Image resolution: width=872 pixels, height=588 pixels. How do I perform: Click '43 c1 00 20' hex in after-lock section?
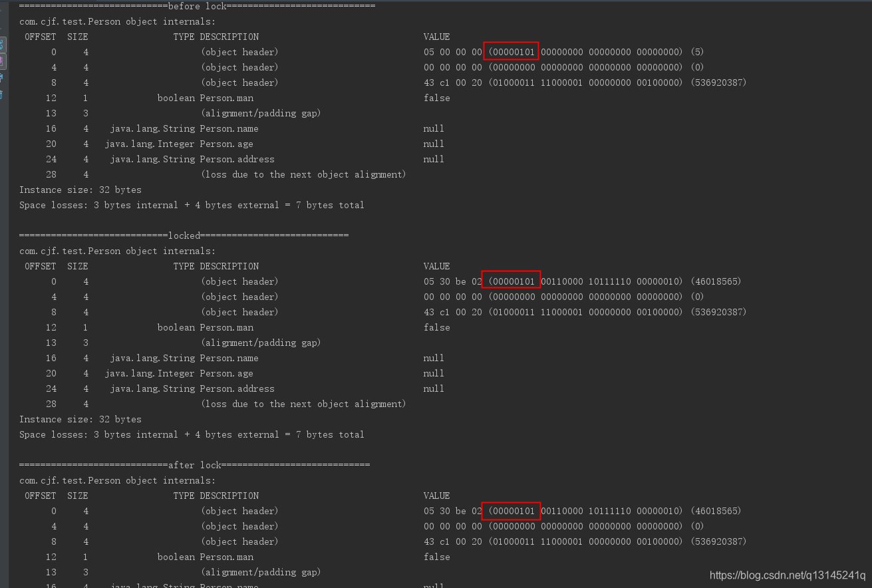(452, 541)
